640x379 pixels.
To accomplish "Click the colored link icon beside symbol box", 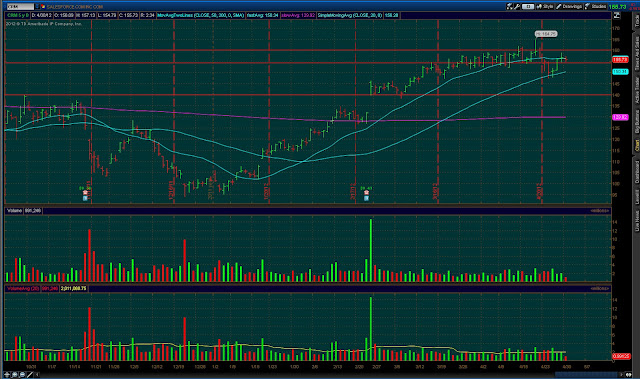I will 42,7.
